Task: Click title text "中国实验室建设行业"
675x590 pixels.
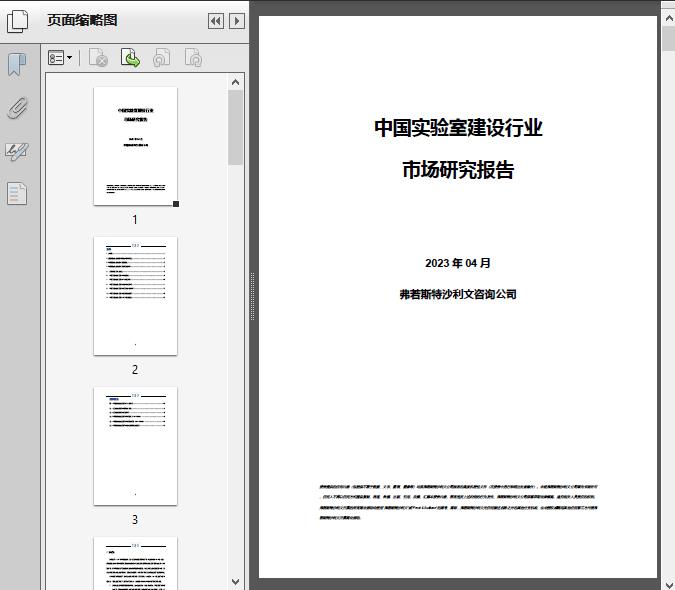Action: (458, 128)
